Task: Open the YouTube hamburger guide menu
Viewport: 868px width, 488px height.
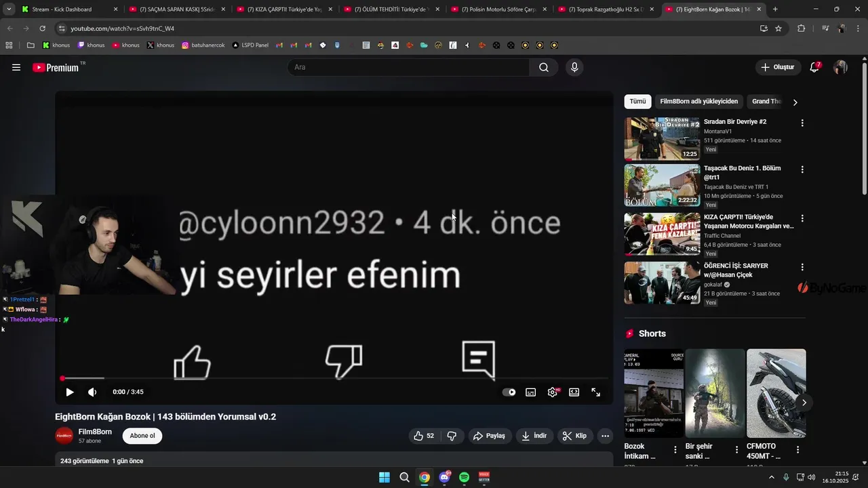Action: coord(16,67)
